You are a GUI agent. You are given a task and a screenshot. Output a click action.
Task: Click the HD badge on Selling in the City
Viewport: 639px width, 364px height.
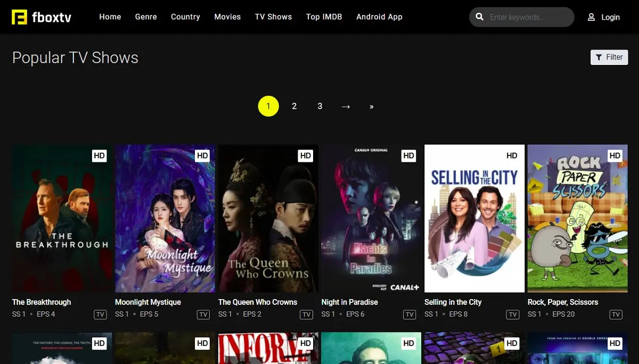pos(512,155)
